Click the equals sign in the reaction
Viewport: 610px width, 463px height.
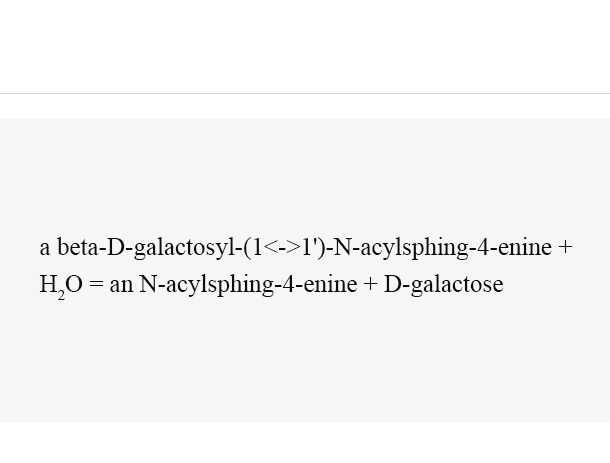coord(96,284)
